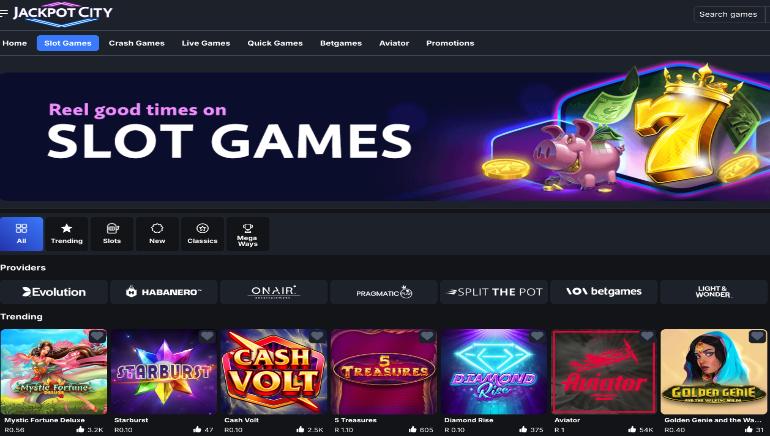This screenshot has height=436, width=770.
Task: Select the Slots category icon
Action: coord(112,228)
